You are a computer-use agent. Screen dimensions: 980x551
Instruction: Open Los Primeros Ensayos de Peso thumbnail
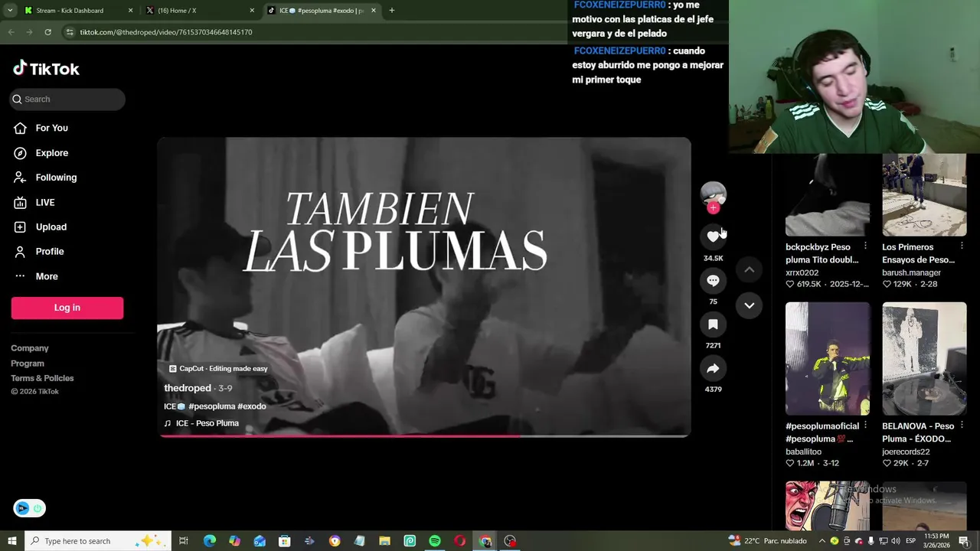[x=924, y=194]
